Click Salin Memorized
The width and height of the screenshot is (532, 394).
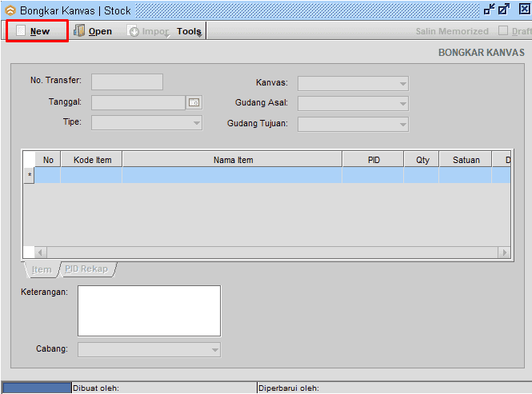tap(452, 31)
